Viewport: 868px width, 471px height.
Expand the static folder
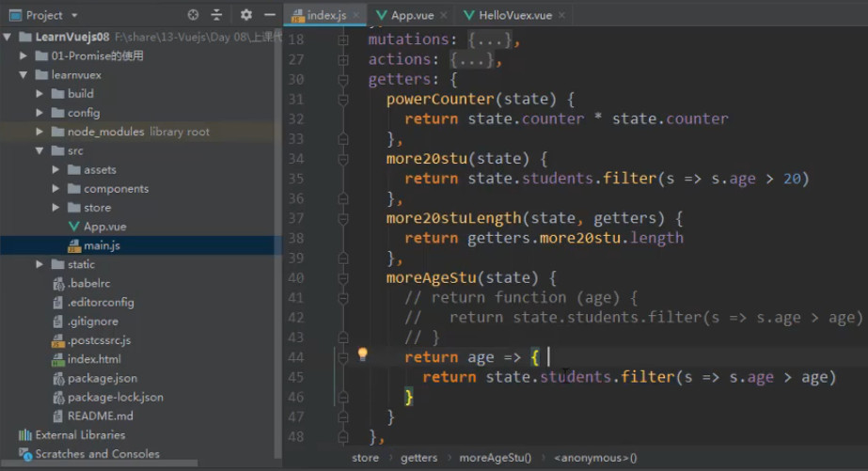click(x=39, y=264)
